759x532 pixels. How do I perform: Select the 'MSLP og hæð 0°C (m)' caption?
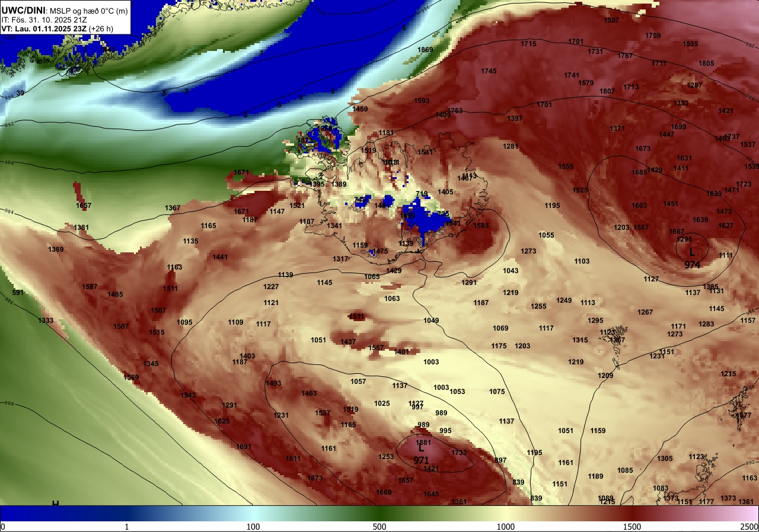coord(89,10)
